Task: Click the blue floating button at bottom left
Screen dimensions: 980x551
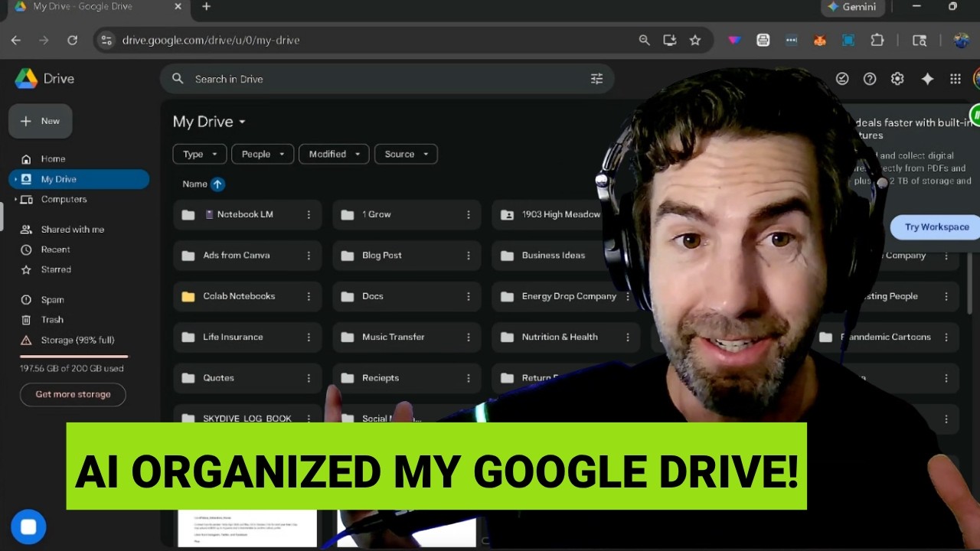Action: (28, 527)
